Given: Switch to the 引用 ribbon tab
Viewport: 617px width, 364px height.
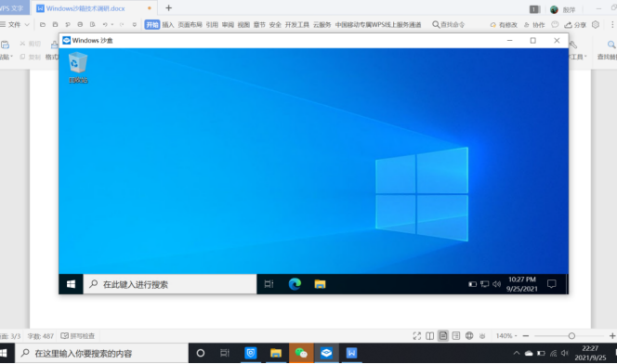Looking at the screenshot, I should pyautogui.click(x=212, y=24).
